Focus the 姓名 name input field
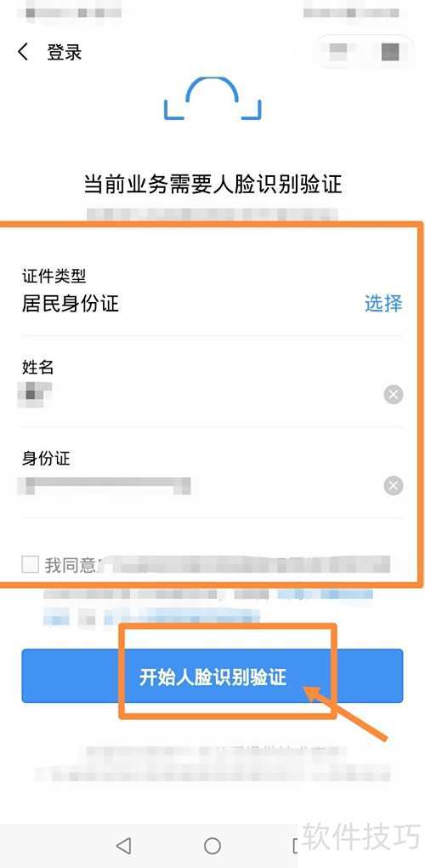This screenshot has height=868, width=425. tap(200, 395)
